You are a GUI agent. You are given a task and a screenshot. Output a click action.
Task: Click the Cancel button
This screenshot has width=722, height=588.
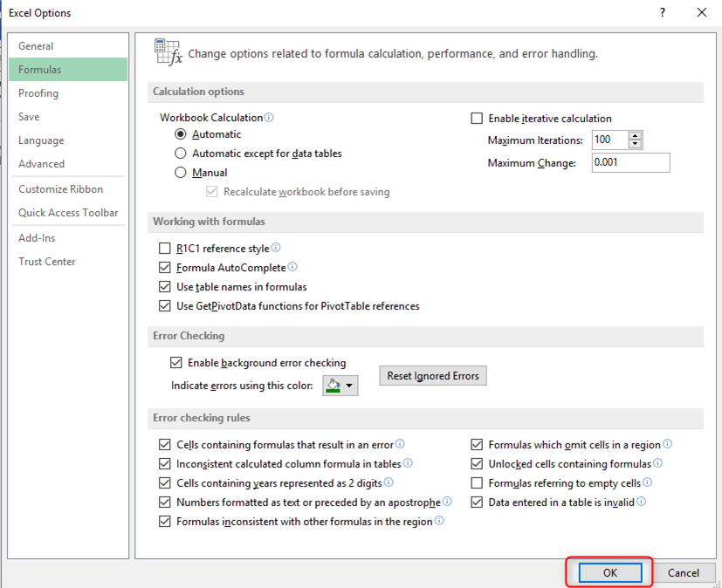coord(684,573)
